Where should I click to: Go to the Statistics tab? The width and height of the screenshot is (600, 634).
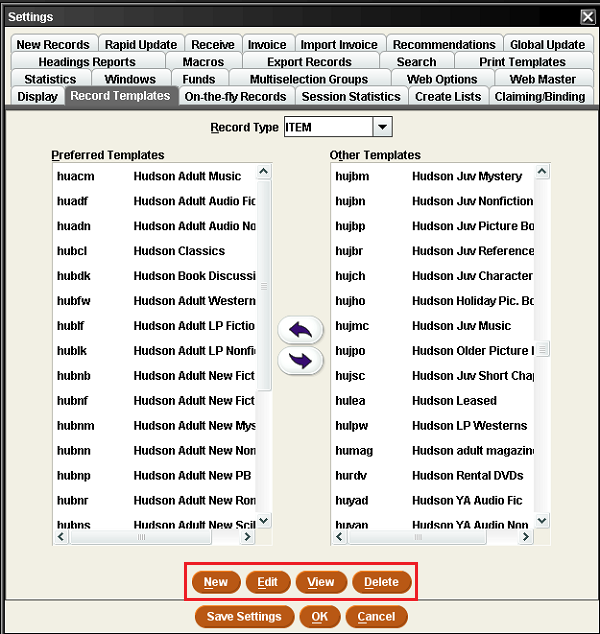(x=50, y=79)
